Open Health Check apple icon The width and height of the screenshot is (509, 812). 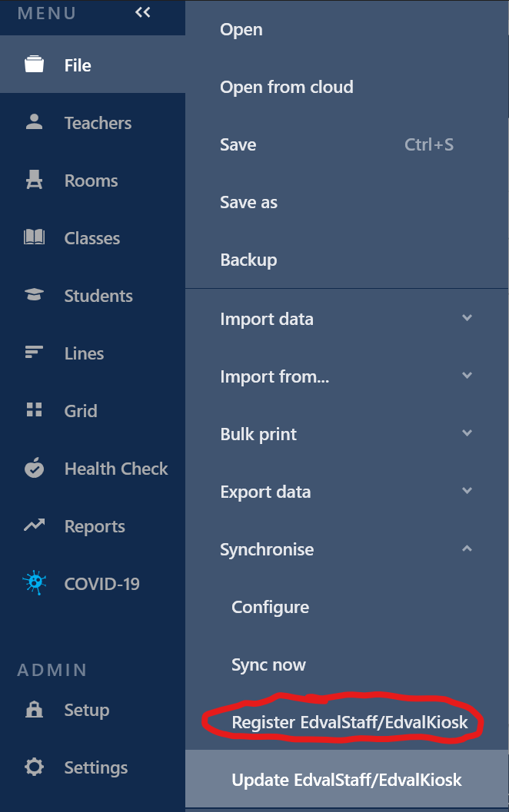click(x=35, y=468)
